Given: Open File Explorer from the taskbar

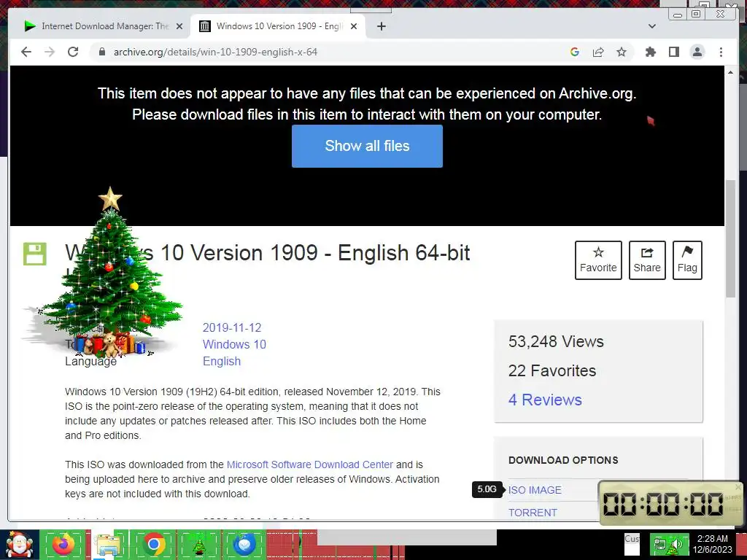Looking at the screenshot, I should coord(109,544).
